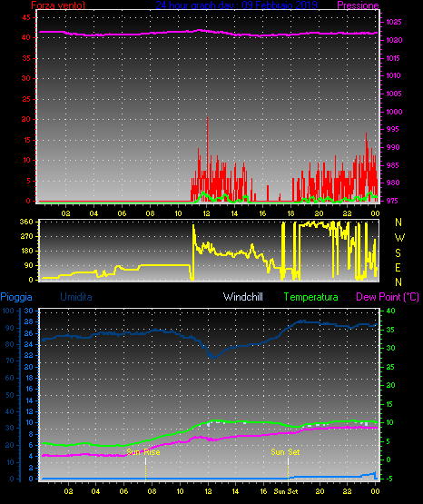The width and height of the screenshot is (423, 504).
Task: Click the red '45' wind speed axis value
Action: (26, 17)
